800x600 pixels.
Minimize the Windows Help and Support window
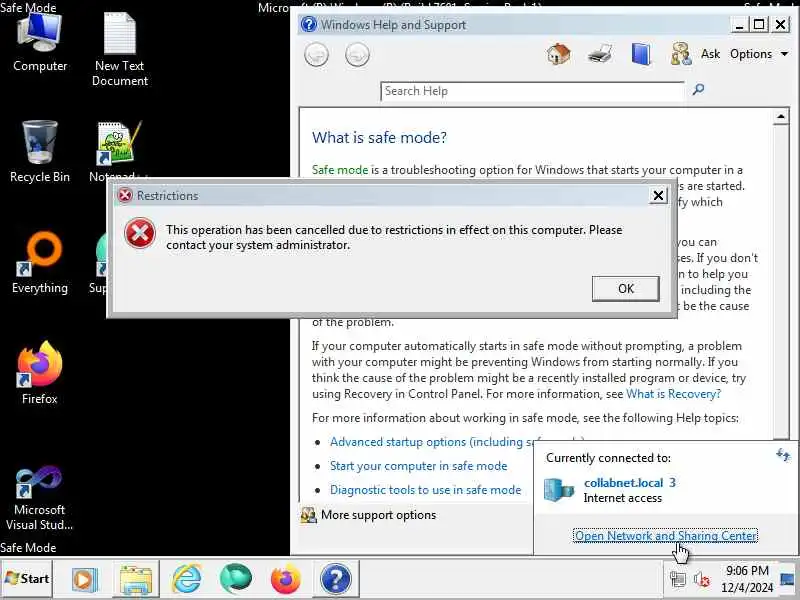pyautogui.click(x=739, y=24)
